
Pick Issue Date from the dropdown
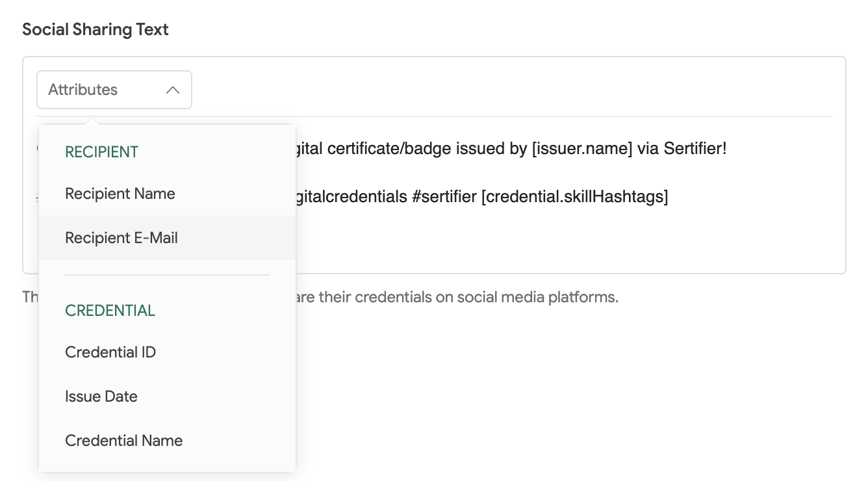click(x=167, y=396)
